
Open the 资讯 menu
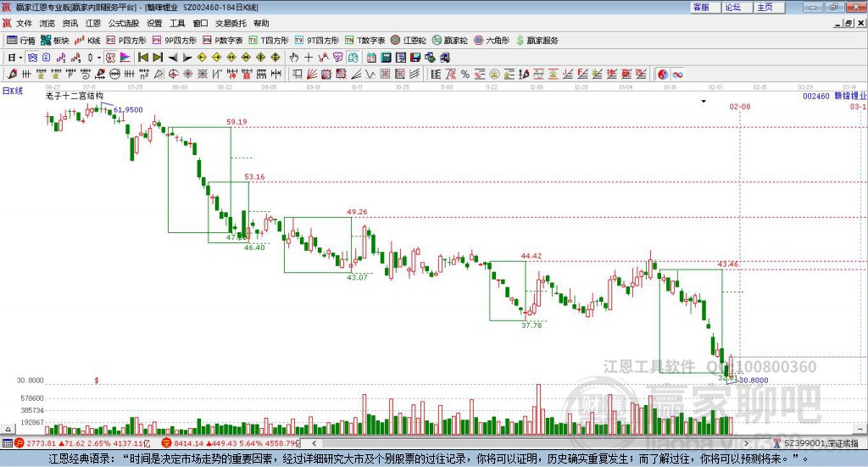pyautogui.click(x=70, y=23)
